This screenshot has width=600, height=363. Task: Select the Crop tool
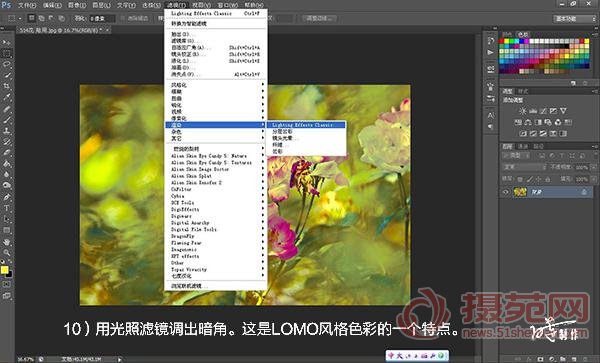coord(7,86)
